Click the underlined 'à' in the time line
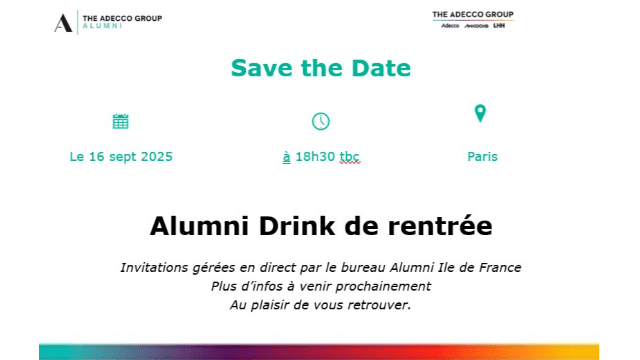The height and width of the screenshot is (360, 640). pyautogui.click(x=287, y=157)
